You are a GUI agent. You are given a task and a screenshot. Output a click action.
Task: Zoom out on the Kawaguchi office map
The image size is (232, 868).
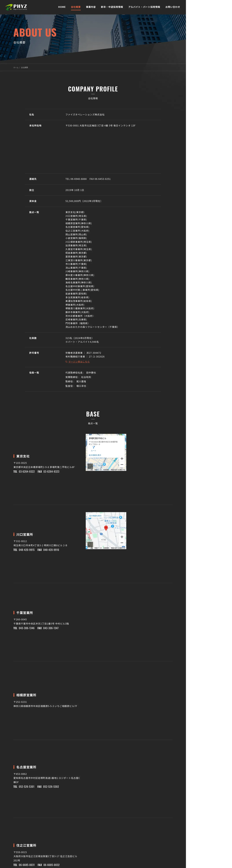click(122, 543)
